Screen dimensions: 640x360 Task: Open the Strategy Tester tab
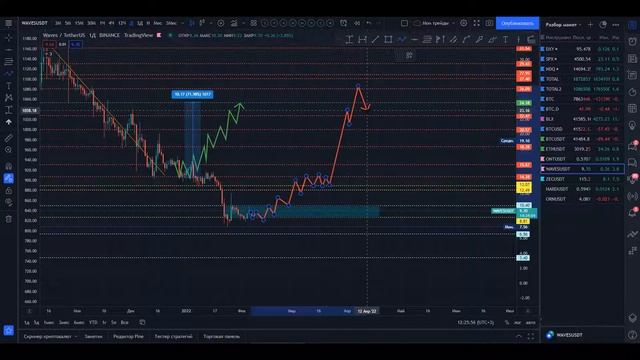click(x=173, y=337)
